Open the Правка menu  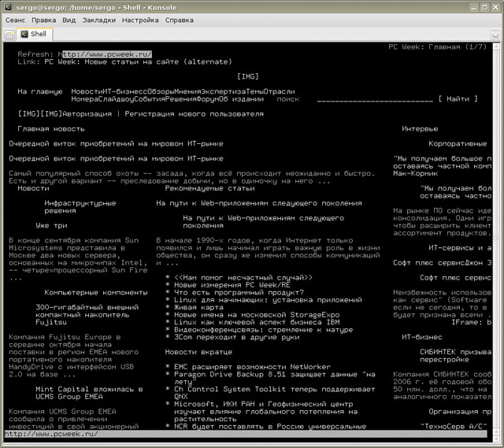point(43,20)
